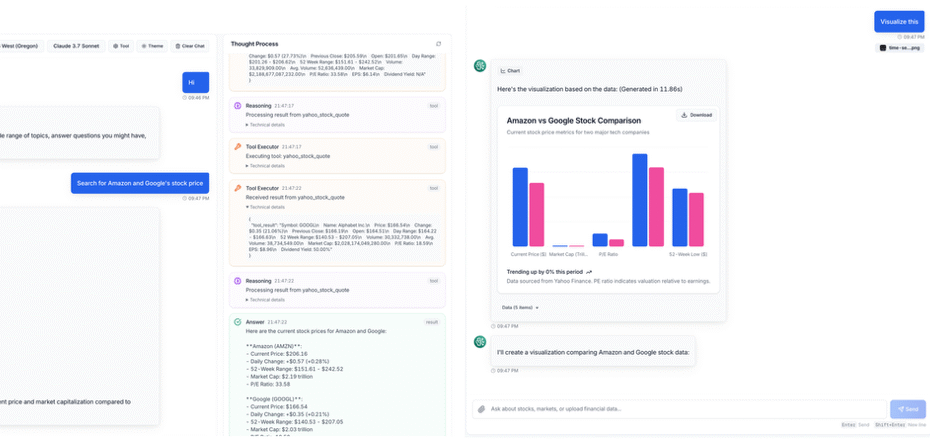Click the "result" tag on Answer card

[432, 322]
